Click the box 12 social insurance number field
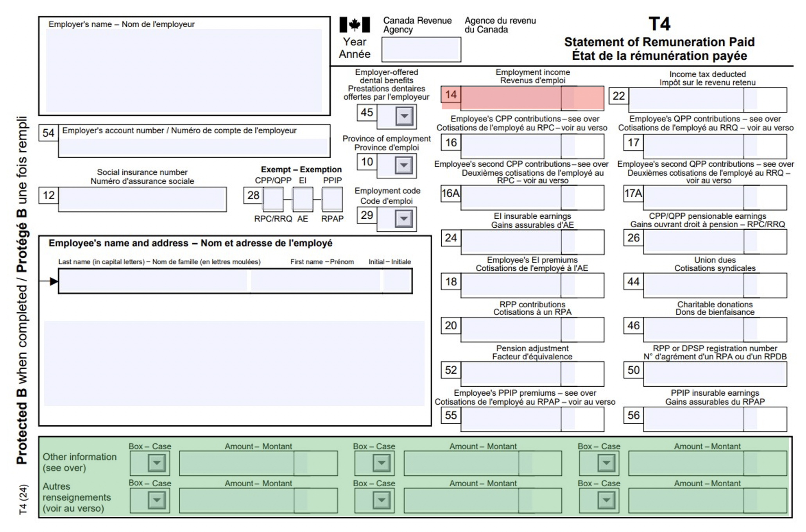The width and height of the screenshot is (806, 532). tap(142, 199)
